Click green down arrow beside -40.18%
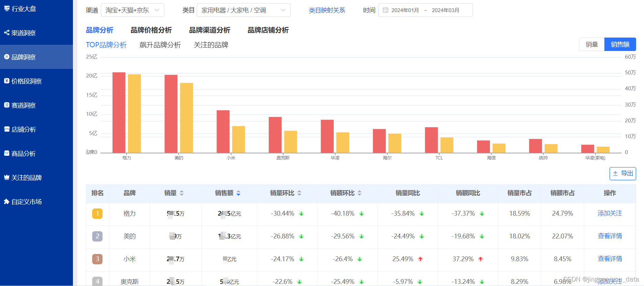The height and width of the screenshot is (286, 644). click(362, 214)
